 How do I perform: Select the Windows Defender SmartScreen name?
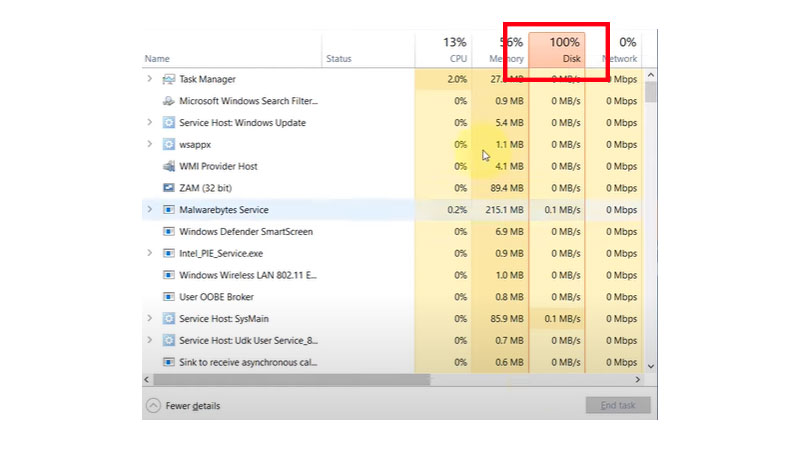[x=246, y=232]
